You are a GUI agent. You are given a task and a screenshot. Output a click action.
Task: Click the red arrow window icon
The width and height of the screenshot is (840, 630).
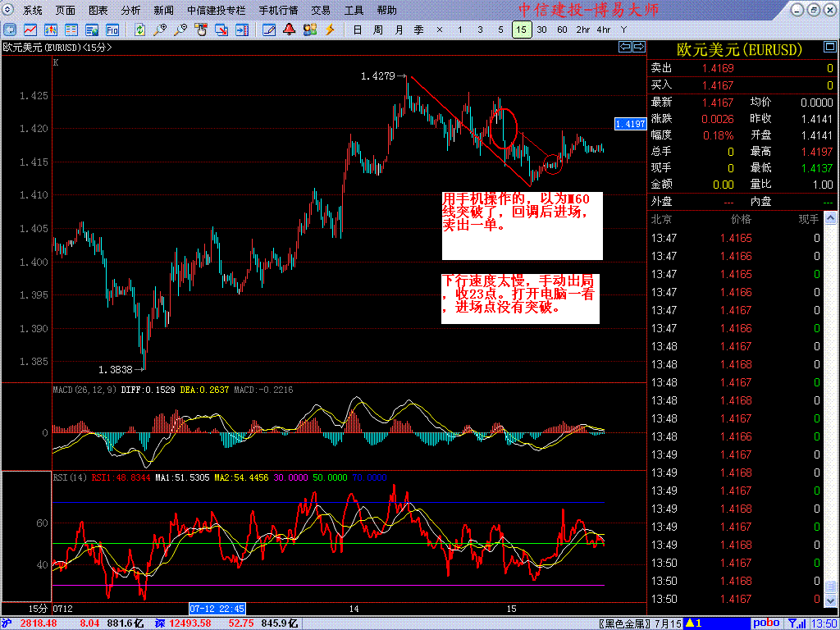(x=221, y=30)
